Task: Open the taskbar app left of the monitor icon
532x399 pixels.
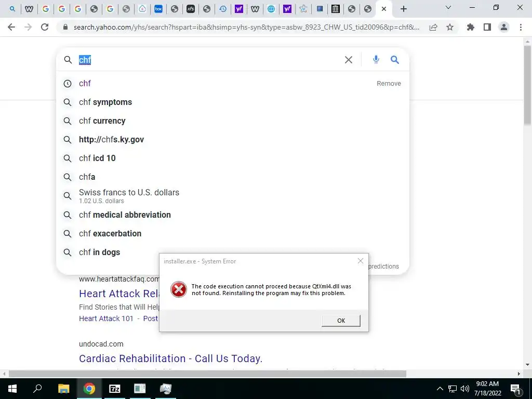Action: tap(140, 389)
